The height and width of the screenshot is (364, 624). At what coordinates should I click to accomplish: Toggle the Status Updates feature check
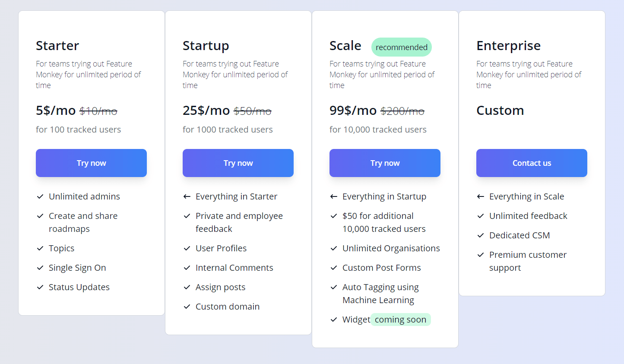(40, 287)
